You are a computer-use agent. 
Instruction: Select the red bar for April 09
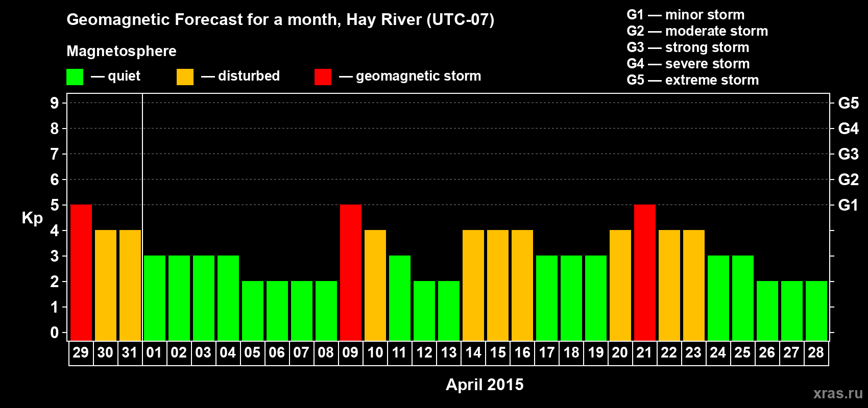(351, 272)
